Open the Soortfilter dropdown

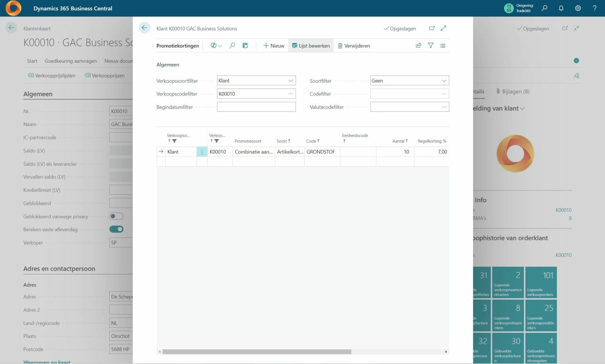tap(444, 81)
